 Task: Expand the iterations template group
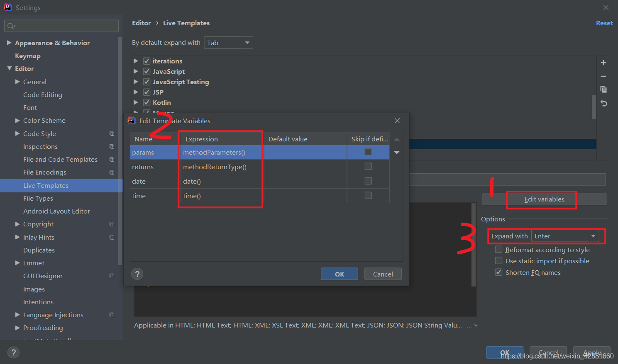click(x=136, y=61)
